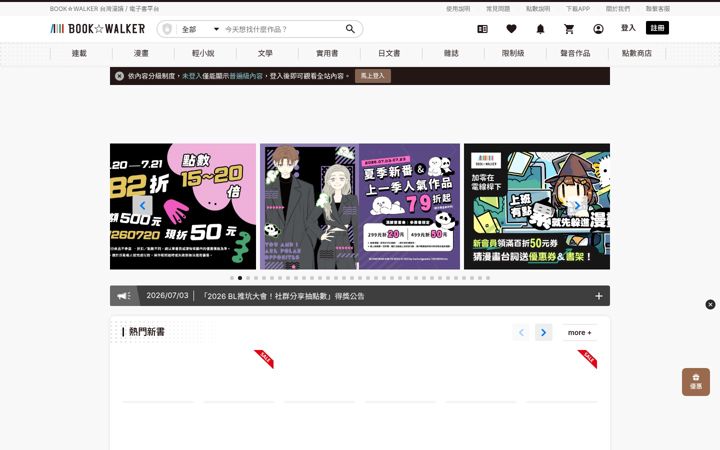This screenshot has width=720, height=450.
Task: Click the 今天想找什麼作品 search field
Action: click(282, 29)
